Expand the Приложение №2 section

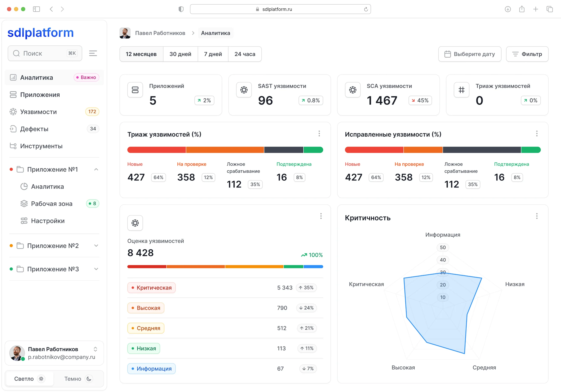pyautogui.click(x=96, y=246)
